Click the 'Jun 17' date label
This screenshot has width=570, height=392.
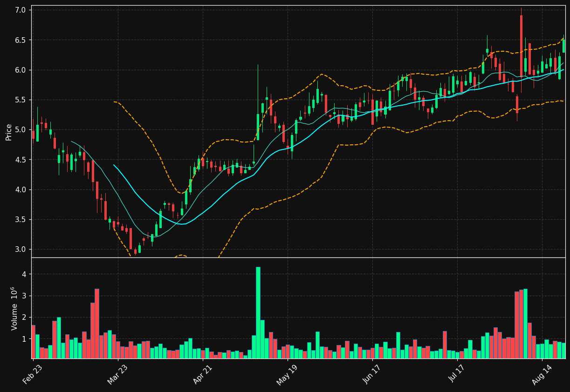(372, 375)
